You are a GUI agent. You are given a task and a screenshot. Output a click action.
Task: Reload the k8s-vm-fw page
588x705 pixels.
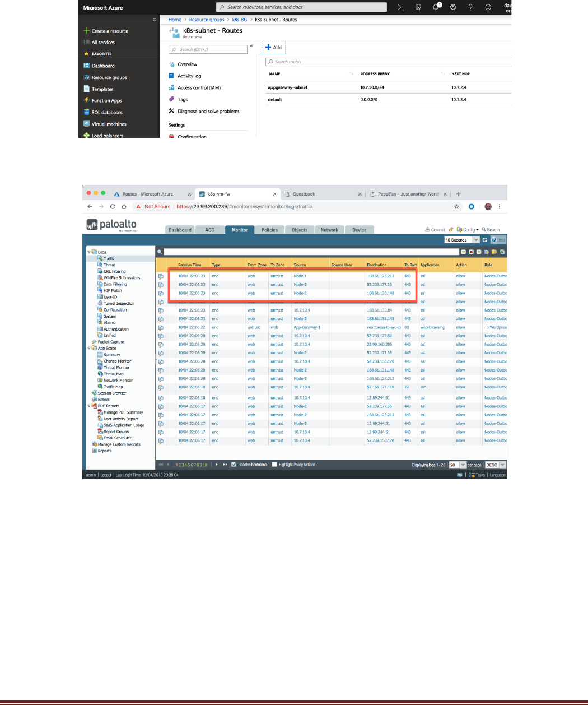(x=113, y=206)
